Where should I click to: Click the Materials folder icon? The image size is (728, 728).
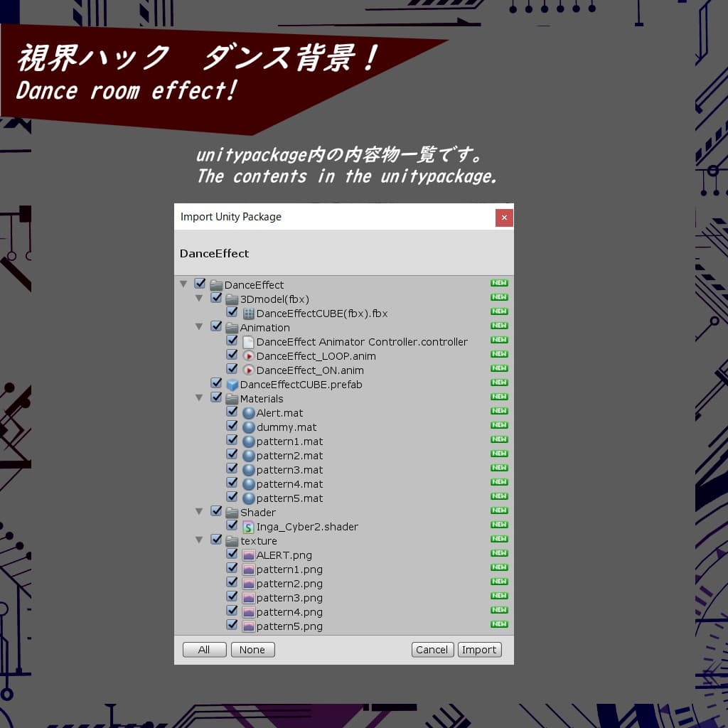(232, 399)
